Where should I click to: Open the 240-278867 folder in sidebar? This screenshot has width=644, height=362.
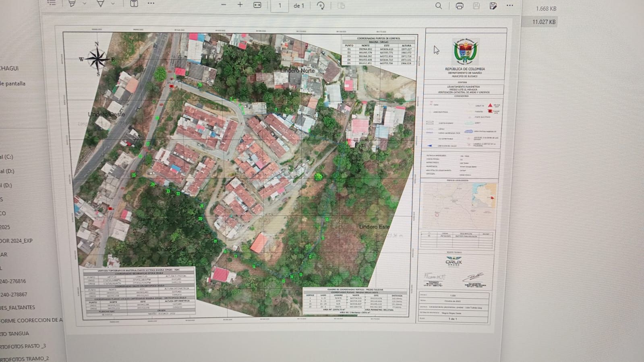14,294
